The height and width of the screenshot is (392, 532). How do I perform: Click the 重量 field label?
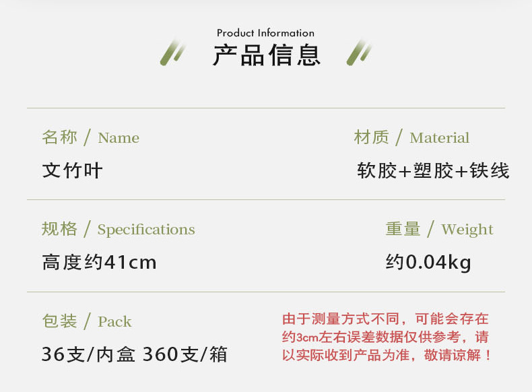pyautogui.click(x=403, y=229)
